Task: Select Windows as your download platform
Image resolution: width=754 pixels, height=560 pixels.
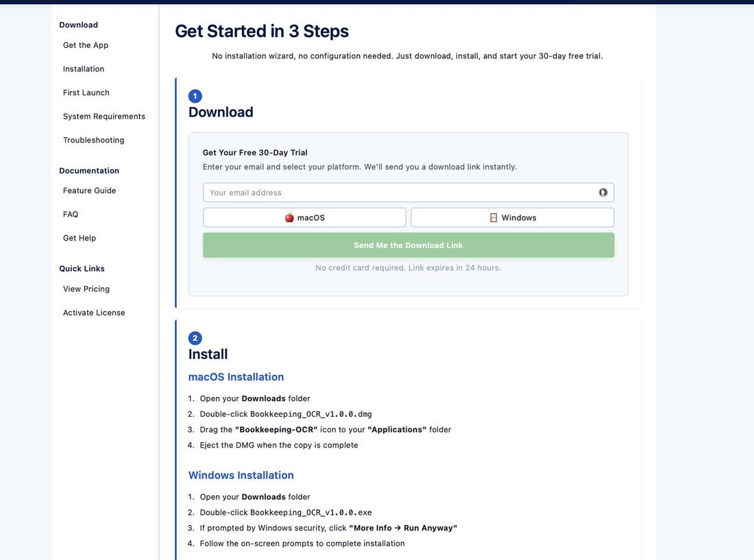Action: [x=512, y=217]
